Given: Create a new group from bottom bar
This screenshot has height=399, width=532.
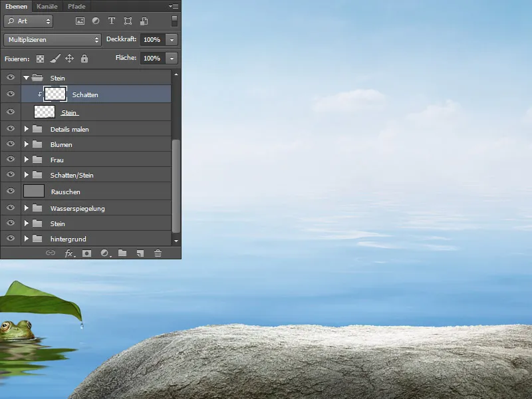Looking at the screenshot, I should point(122,253).
